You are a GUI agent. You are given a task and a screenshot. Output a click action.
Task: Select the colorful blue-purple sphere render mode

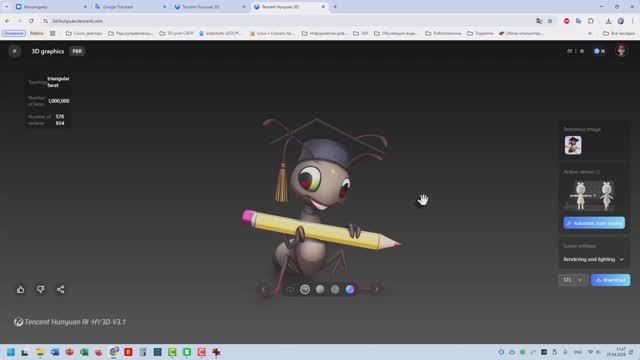350,289
